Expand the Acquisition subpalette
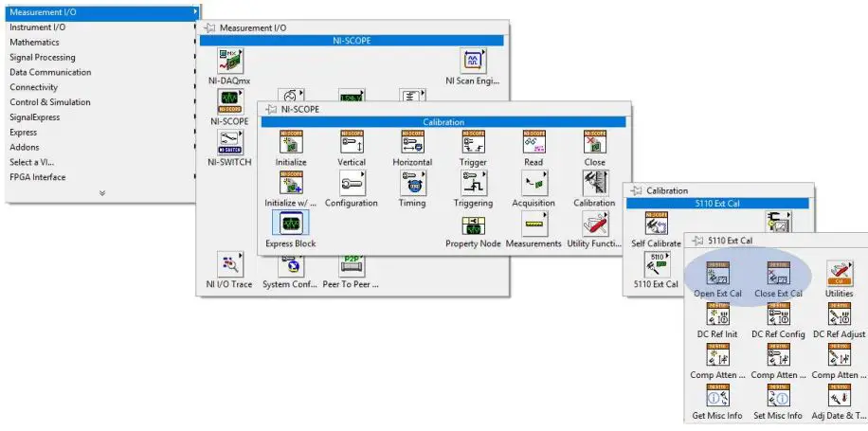 coord(533,184)
